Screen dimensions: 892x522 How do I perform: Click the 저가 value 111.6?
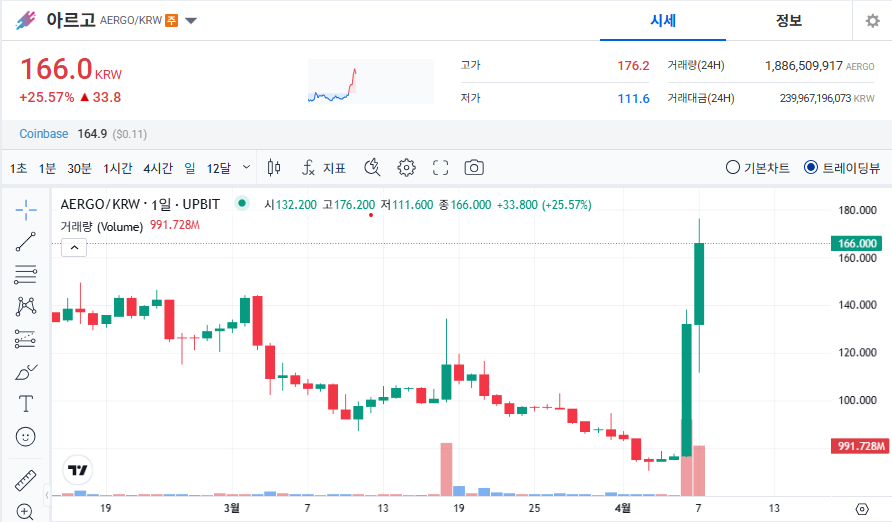coord(633,99)
